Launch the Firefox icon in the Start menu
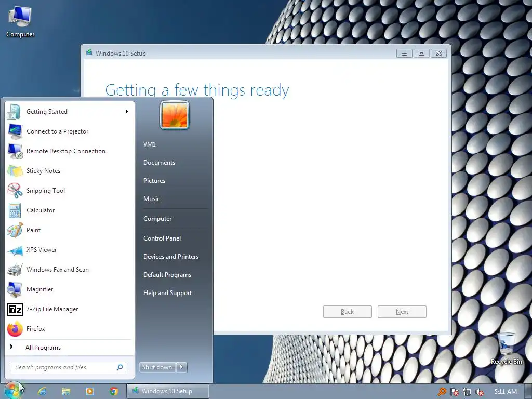Image resolution: width=532 pixels, height=399 pixels. pos(15,329)
